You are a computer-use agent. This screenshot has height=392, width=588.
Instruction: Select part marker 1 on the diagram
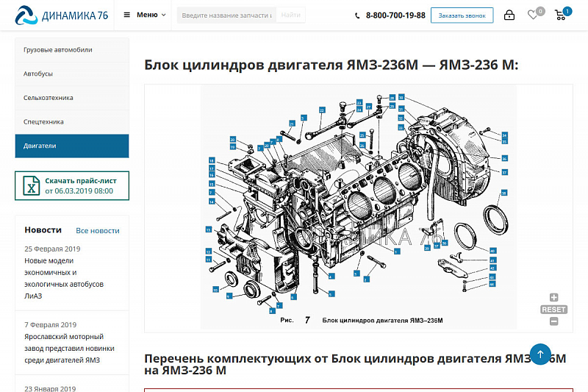click(x=397, y=252)
